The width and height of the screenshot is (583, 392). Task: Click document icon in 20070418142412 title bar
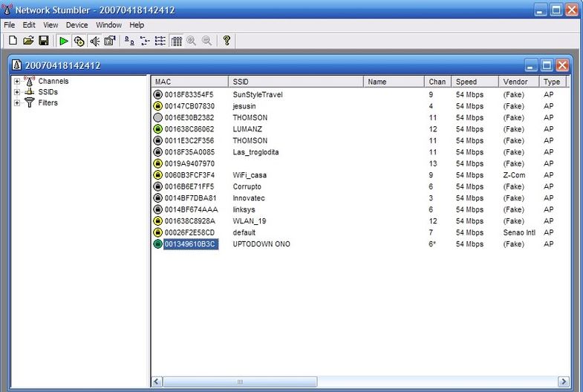tap(16, 65)
